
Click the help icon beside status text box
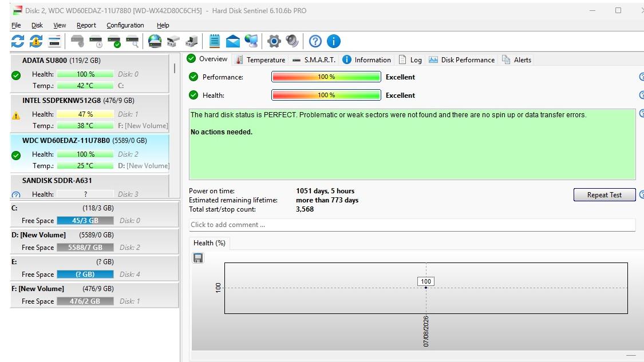click(x=642, y=113)
